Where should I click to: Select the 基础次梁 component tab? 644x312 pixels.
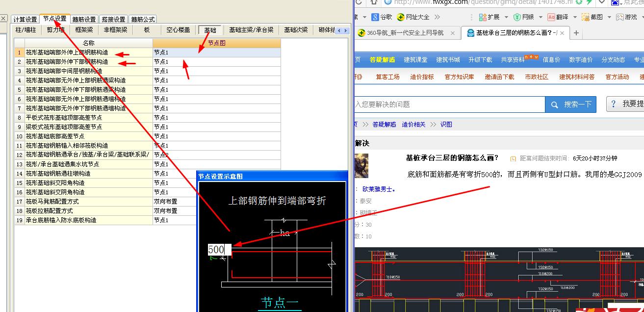tap(296, 30)
